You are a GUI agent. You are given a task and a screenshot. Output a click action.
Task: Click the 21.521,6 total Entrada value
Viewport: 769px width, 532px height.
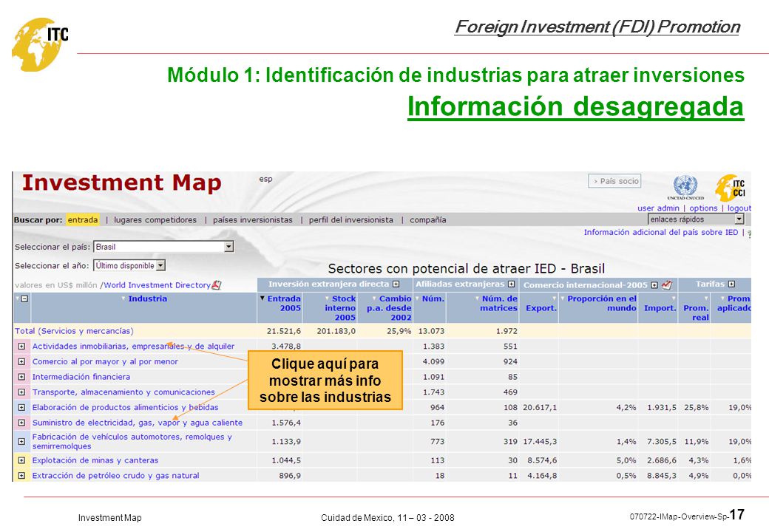[284, 331]
